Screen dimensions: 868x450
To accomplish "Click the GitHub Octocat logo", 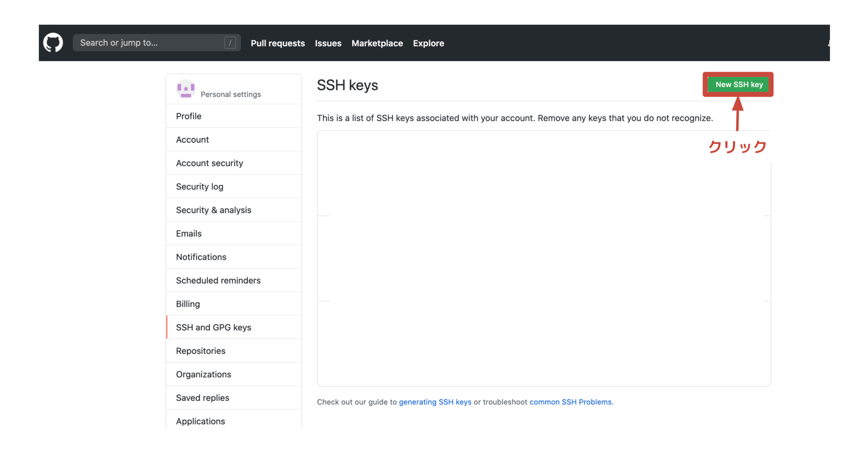I will tap(53, 42).
